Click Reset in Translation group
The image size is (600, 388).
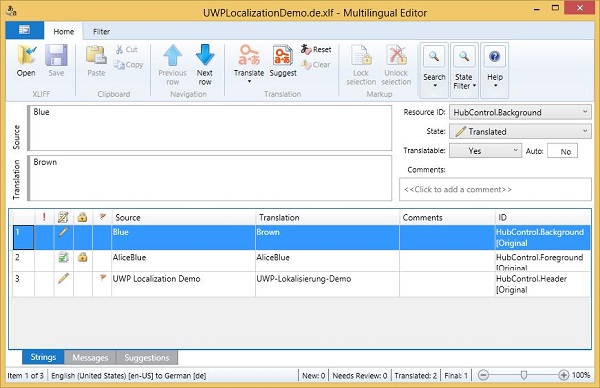tap(316, 49)
